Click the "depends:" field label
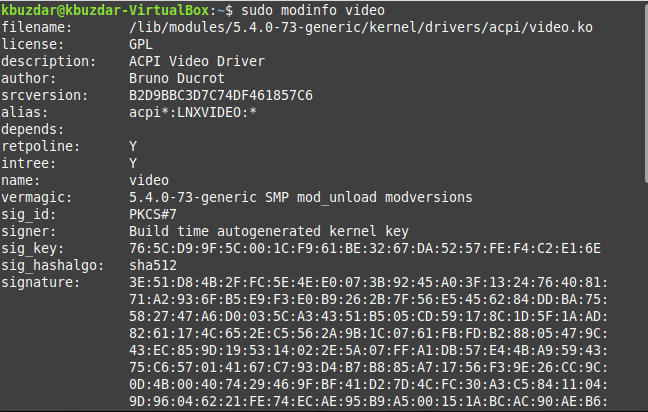This screenshot has height=412, width=648. tap(34, 129)
